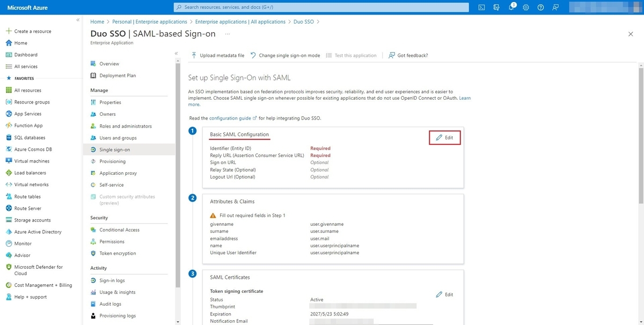644x325 pixels.
Task: Open Resource groups favorite
Action: [x=32, y=102]
